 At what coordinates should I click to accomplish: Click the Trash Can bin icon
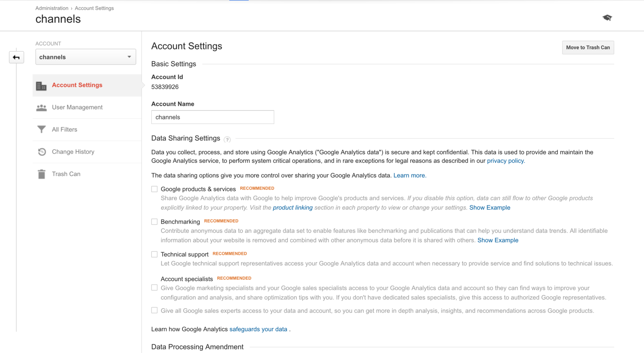click(41, 174)
